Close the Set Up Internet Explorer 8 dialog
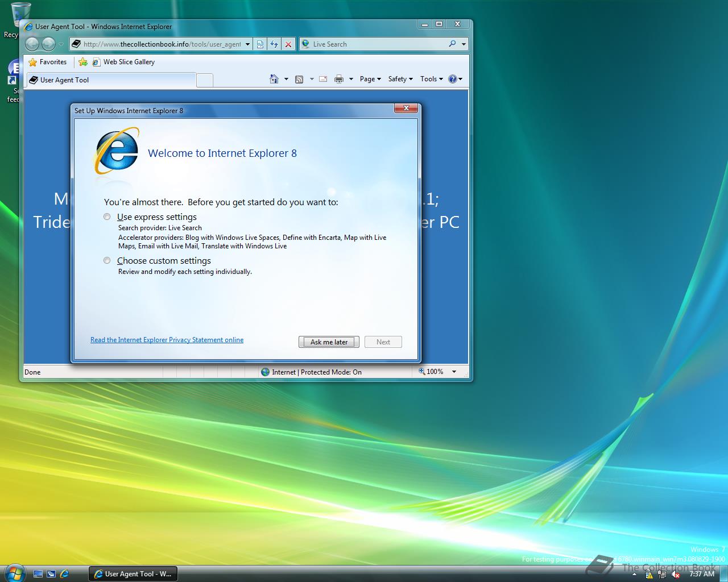 point(406,108)
